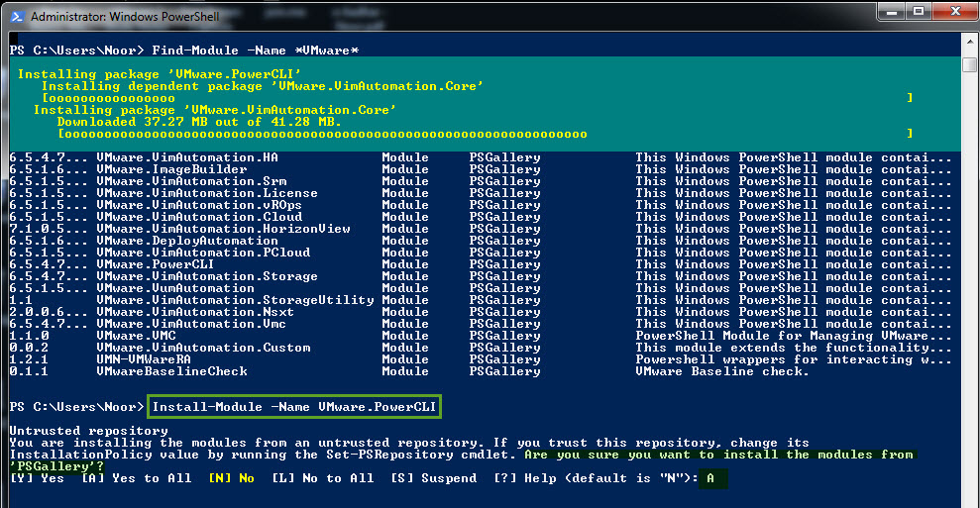This screenshot has width=980, height=508.
Task: Click the VMware.VimAutomation.HorizonView module name
Action: coord(223,229)
